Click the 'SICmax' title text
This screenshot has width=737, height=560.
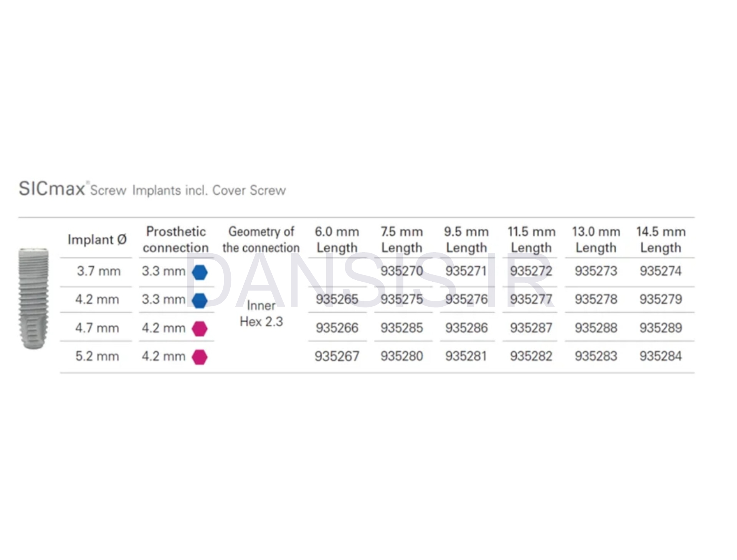pyautogui.click(x=52, y=188)
